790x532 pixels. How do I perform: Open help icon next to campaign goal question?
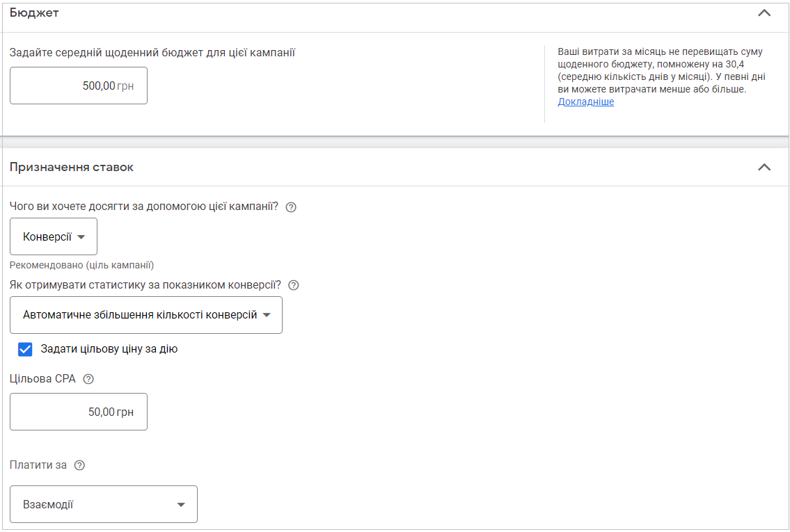pos(291,207)
